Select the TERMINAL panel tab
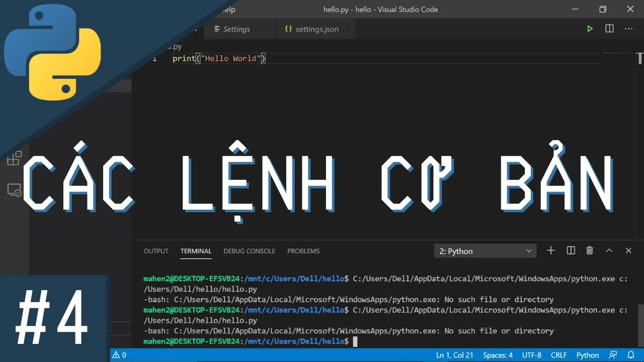This screenshot has width=644, height=362. click(196, 251)
